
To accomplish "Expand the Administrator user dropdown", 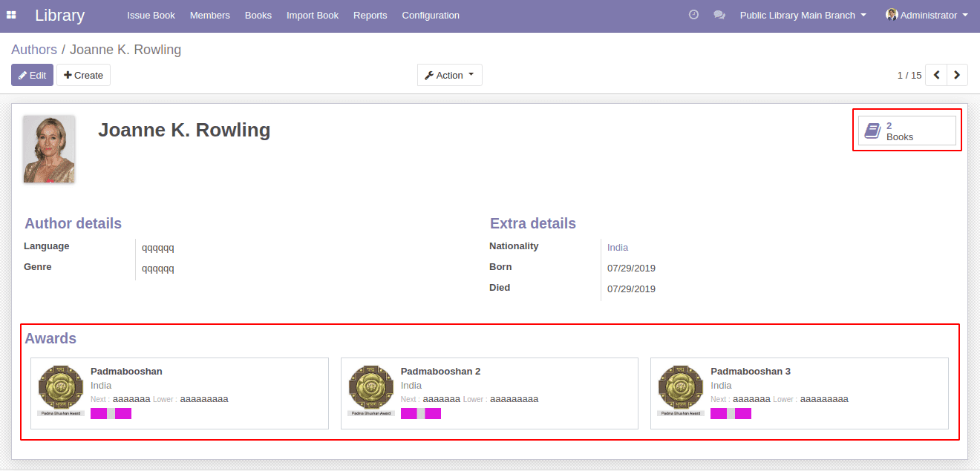I will 927,15.
